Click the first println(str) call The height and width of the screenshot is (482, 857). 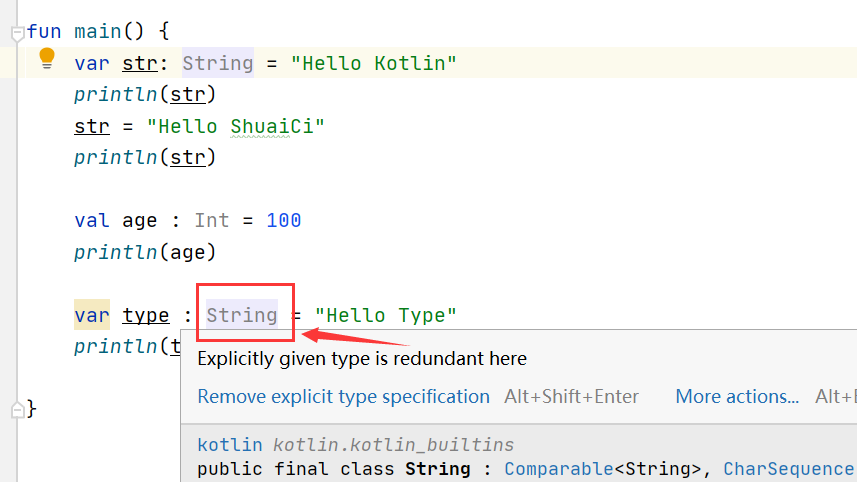click(x=145, y=95)
